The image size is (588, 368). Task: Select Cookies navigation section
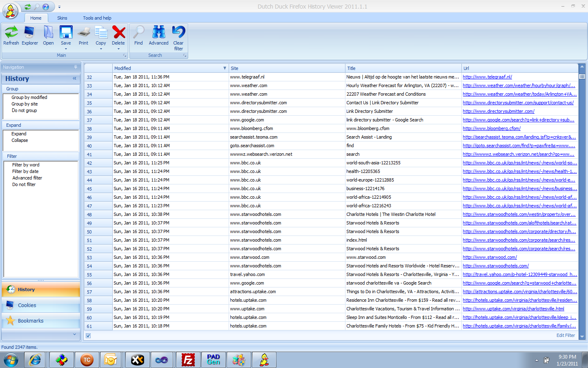point(41,305)
